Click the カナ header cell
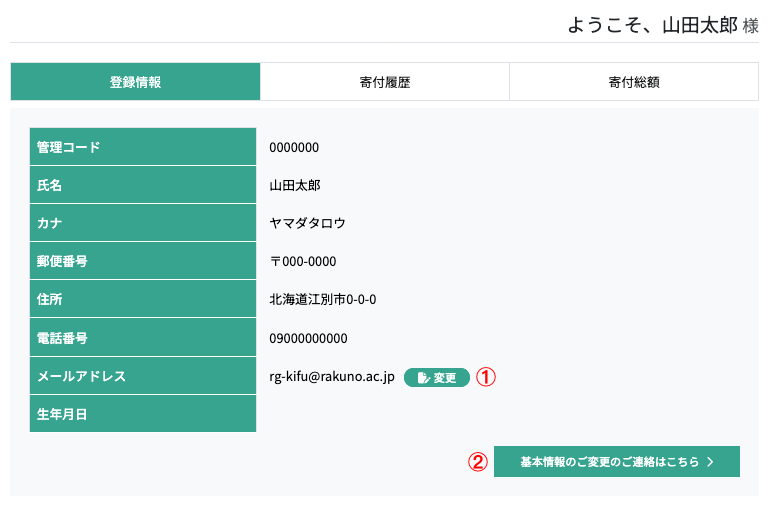Screen dimensions: 770x505 pos(143,223)
